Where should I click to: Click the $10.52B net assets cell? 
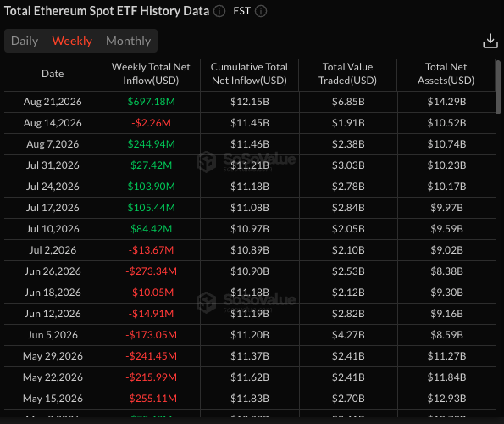pyautogui.click(x=446, y=123)
